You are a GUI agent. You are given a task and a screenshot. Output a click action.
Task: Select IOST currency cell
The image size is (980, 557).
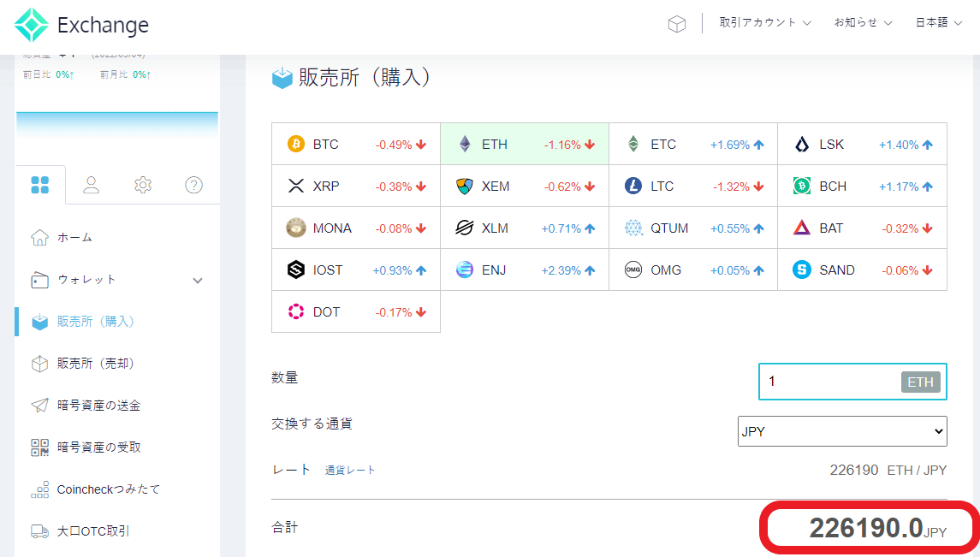tap(356, 270)
